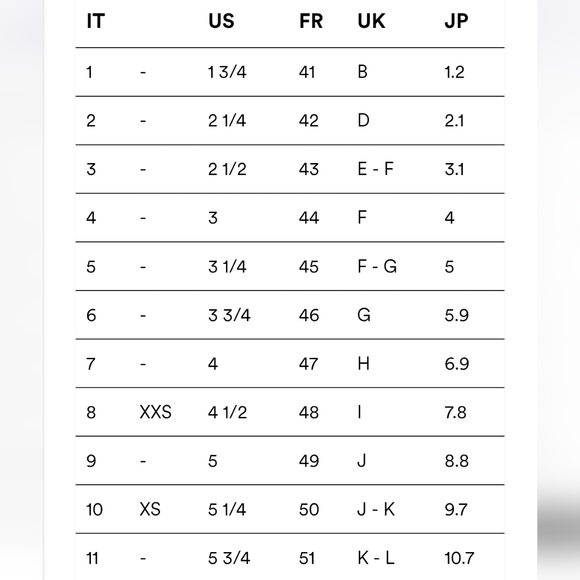The image size is (580, 580).
Task: Select the IT column header
Action: [x=96, y=21]
